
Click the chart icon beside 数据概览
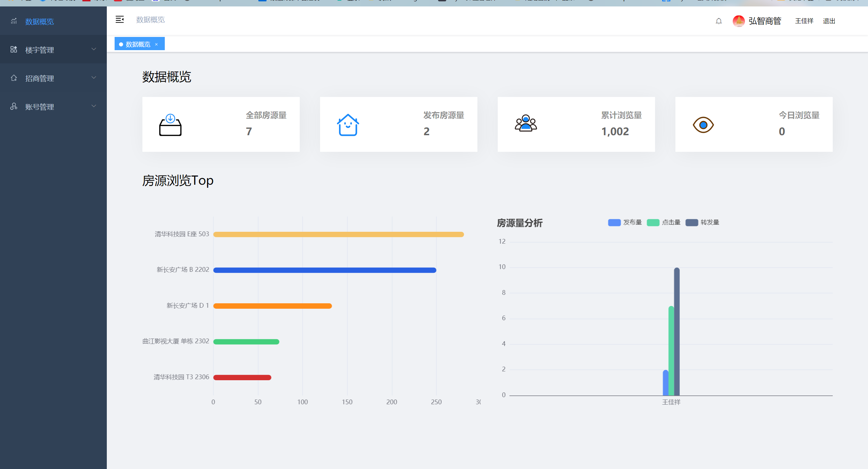[14, 21]
